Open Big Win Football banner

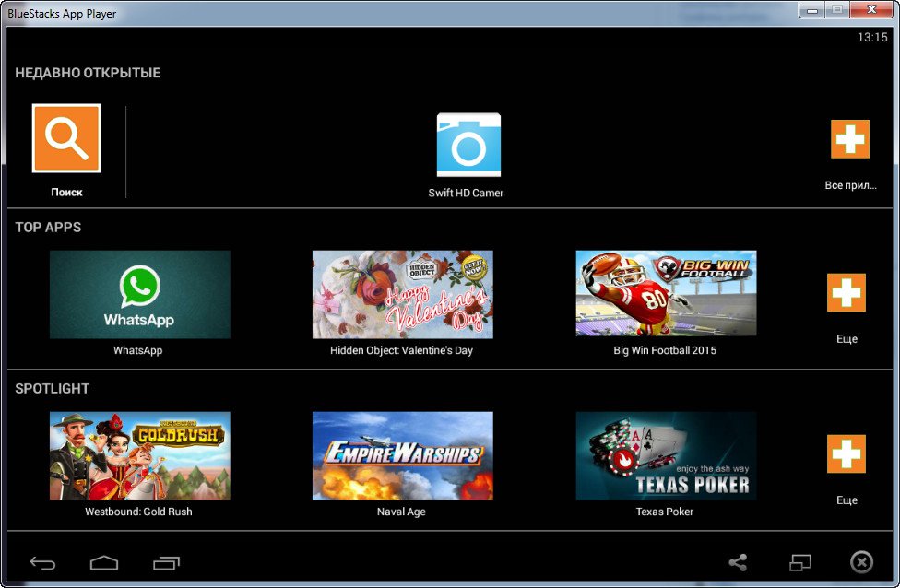666,293
